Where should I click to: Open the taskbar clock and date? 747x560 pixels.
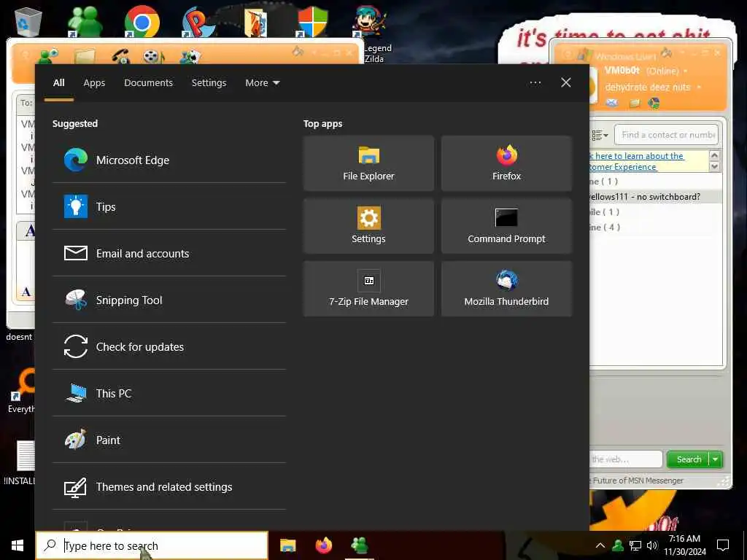(x=684, y=545)
